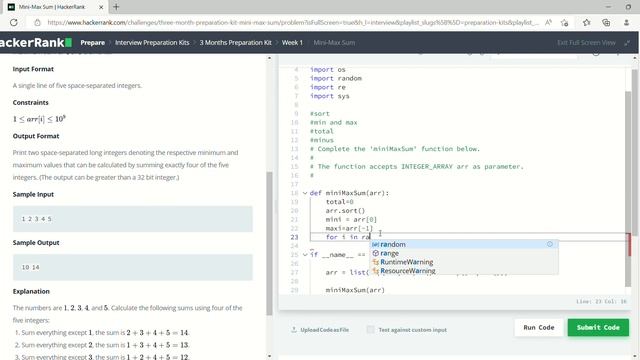Select the Mini-Max Sum browser tab
The width and height of the screenshot is (640, 360).
coord(56,7)
